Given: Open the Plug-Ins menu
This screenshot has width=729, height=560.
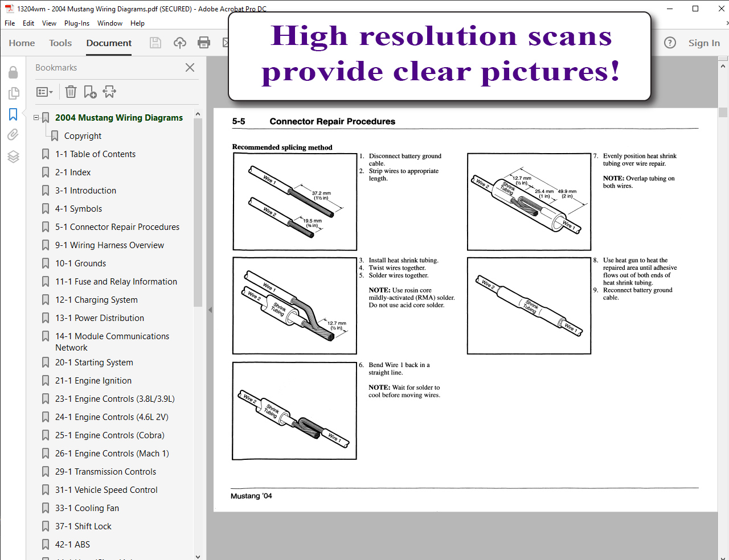Looking at the screenshot, I should click(77, 23).
